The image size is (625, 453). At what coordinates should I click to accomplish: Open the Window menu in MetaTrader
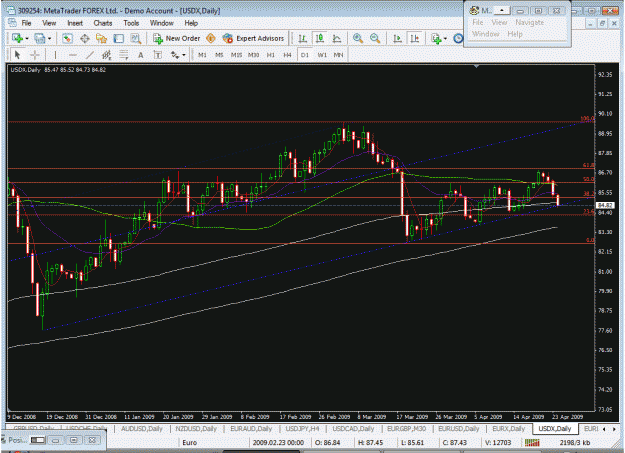tap(161, 23)
